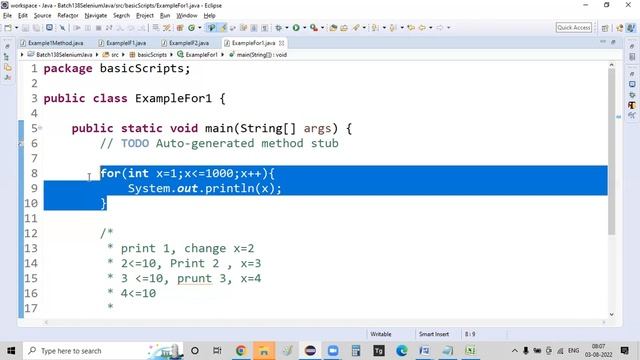Viewport: 640px width, 360px height.
Task: Click the Save All toolbar icon
Action: (36, 28)
